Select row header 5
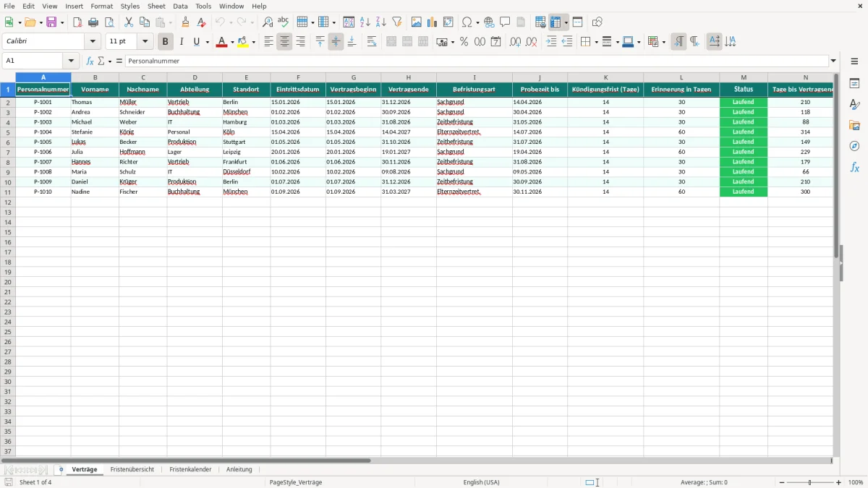 (8, 132)
